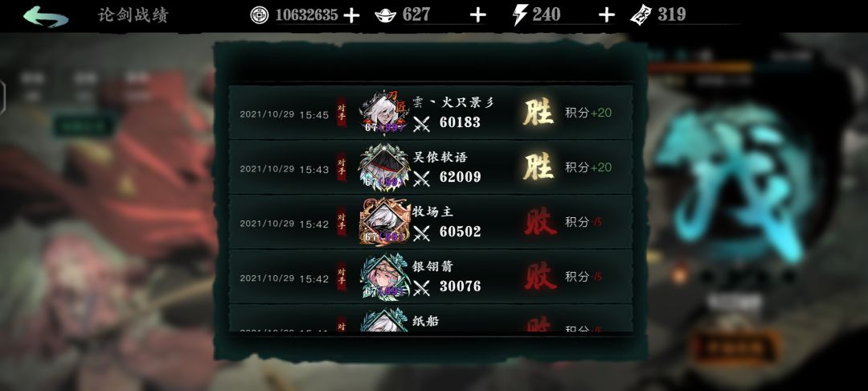Select the 15:45 victory record row
The height and width of the screenshot is (391, 868).
point(431,113)
